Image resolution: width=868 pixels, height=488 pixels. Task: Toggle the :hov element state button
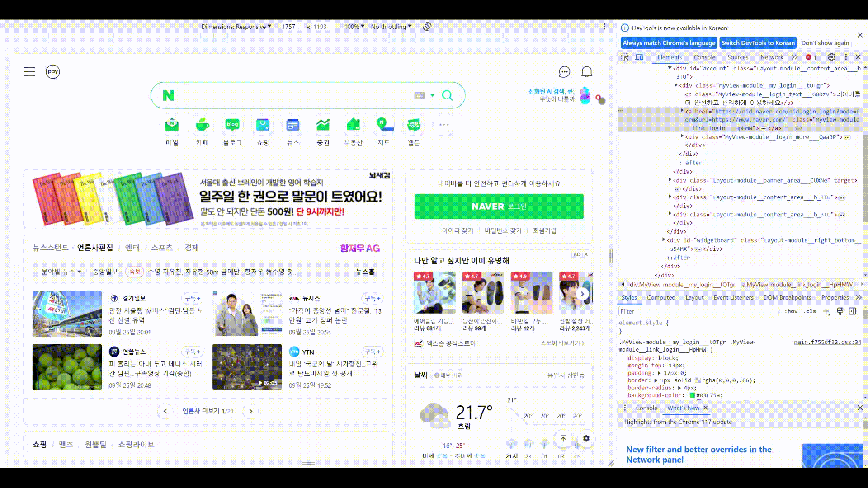(791, 311)
